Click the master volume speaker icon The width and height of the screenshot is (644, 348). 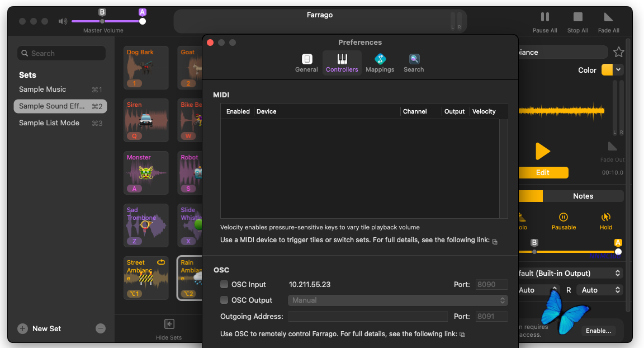63,21
